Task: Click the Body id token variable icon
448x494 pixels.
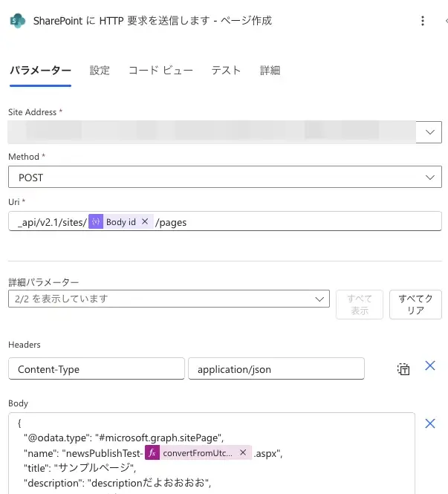Action: (96, 222)
